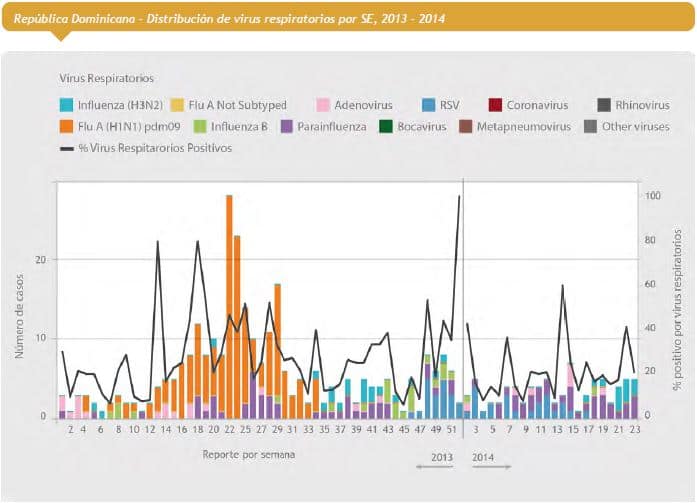Click the República Dominicana chart title banner
The image size is (697, 503).
click(231, 19)
